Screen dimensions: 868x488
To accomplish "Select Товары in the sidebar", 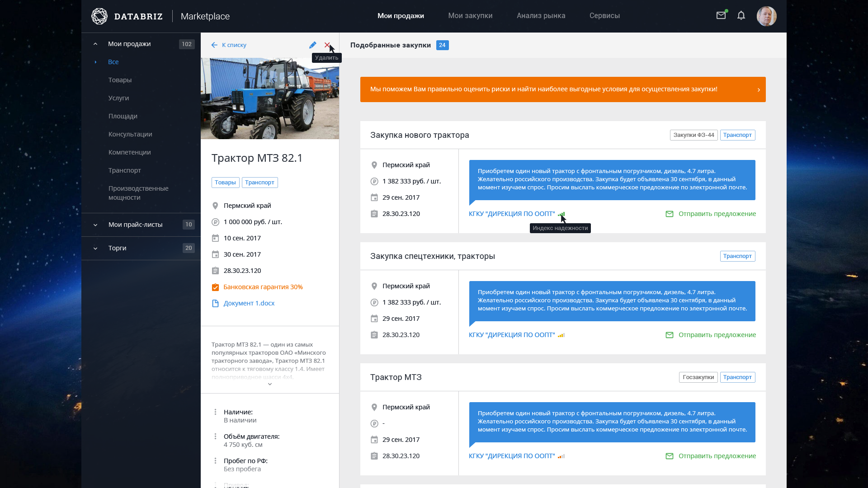I will (x=120, y=80).
